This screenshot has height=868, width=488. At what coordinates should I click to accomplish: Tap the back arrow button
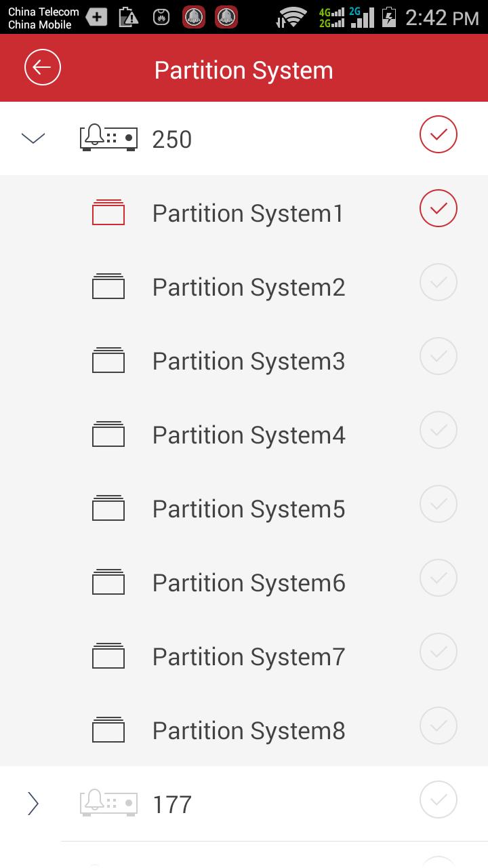tap(43, 68)
